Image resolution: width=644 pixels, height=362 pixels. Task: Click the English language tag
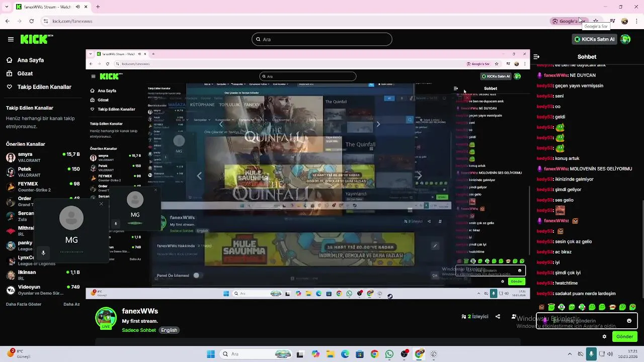(169, 330)
